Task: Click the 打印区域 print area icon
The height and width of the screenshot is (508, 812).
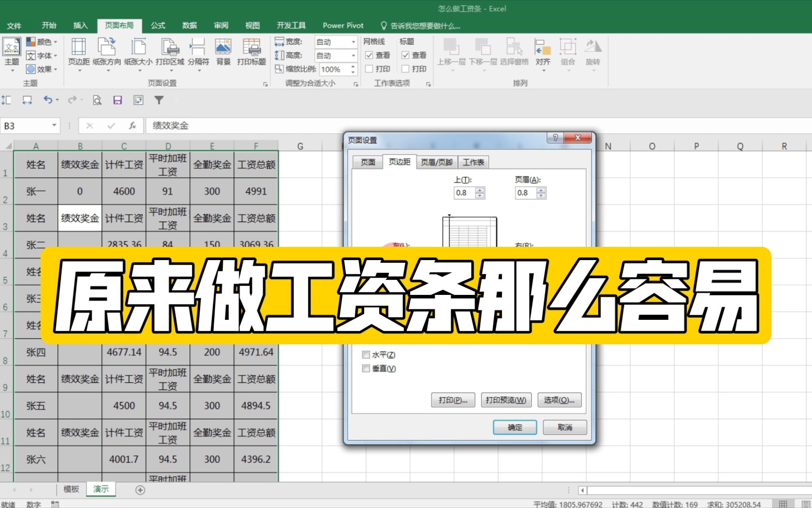Action: click(170, 55)
